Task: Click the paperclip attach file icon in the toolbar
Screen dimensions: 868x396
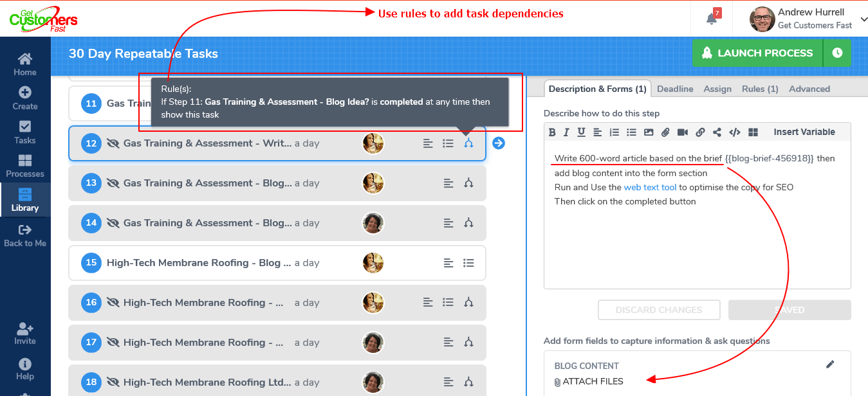Action: click(x=665, y=132)
